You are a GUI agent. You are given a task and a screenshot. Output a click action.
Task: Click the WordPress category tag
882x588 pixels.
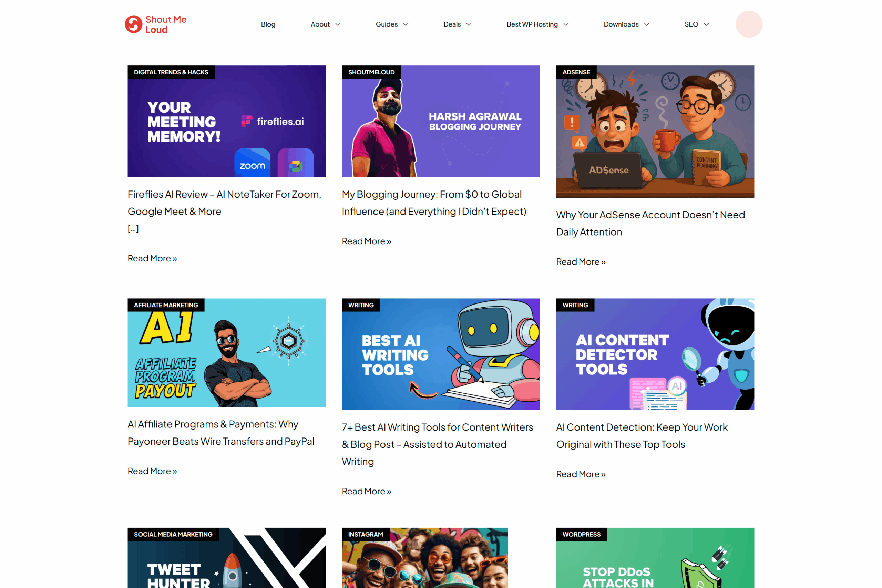(x=581, y=534)
